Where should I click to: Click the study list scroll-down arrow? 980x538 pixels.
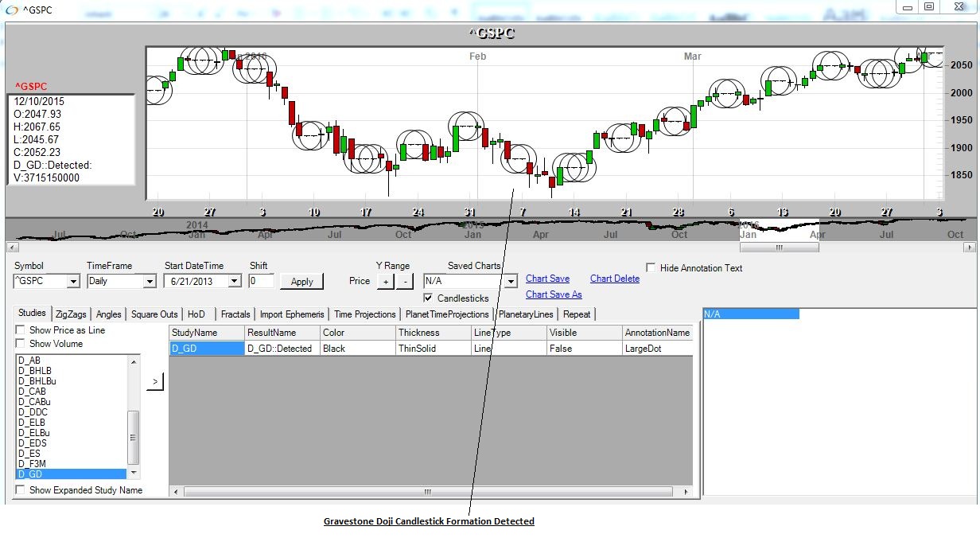click(x=133, y=473)
